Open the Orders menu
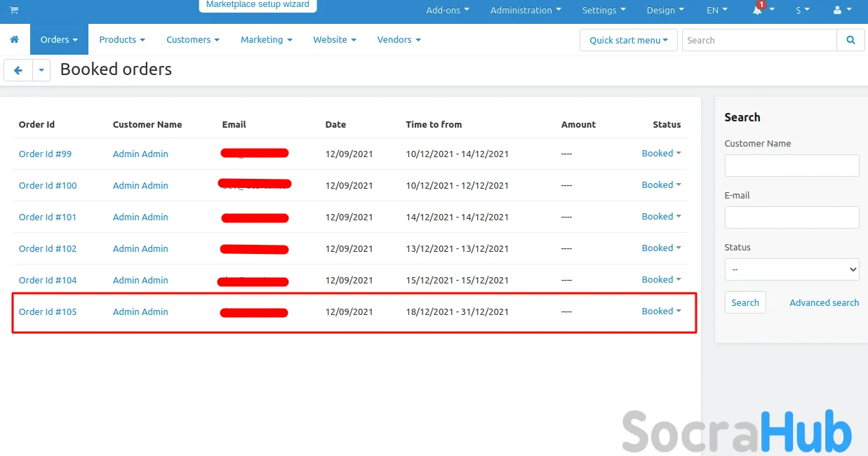Image resolution: width=868 pixels, height=456 pixels. point(59,40)
